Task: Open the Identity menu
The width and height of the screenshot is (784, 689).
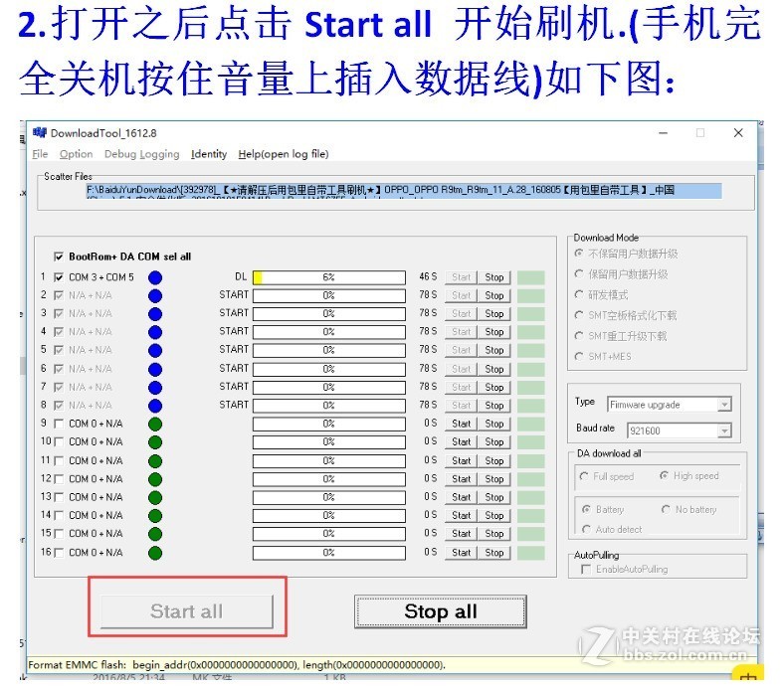Action: [x=209, y=154]
